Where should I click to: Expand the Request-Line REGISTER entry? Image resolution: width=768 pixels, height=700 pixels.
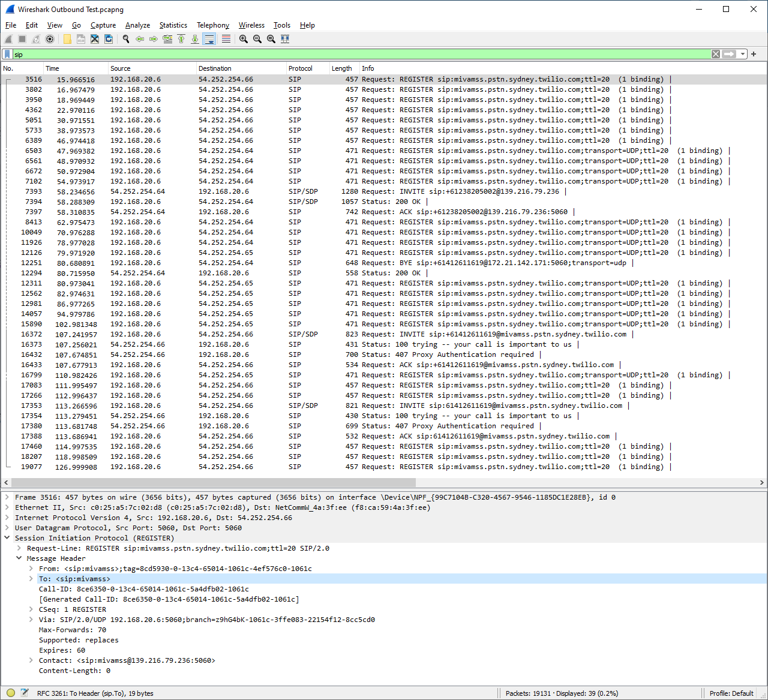[x=19, y=548]
